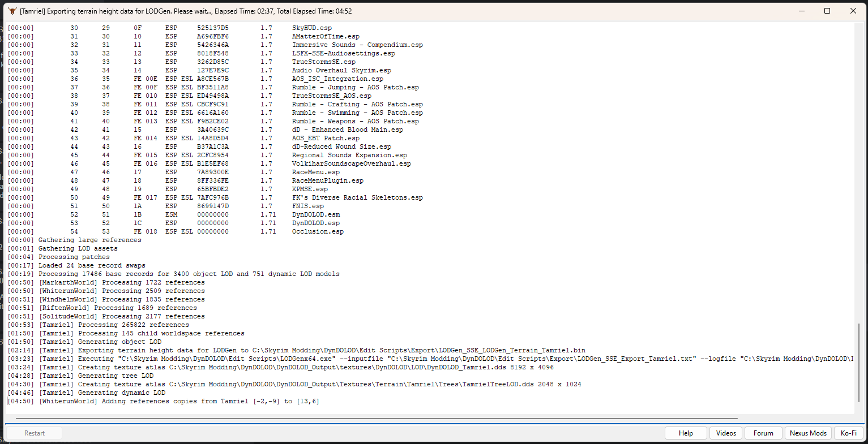This screenshot has width=868, height=444.
Task: Select the AMatterOfTime.esp entry
Action: (x=326, y=36)
